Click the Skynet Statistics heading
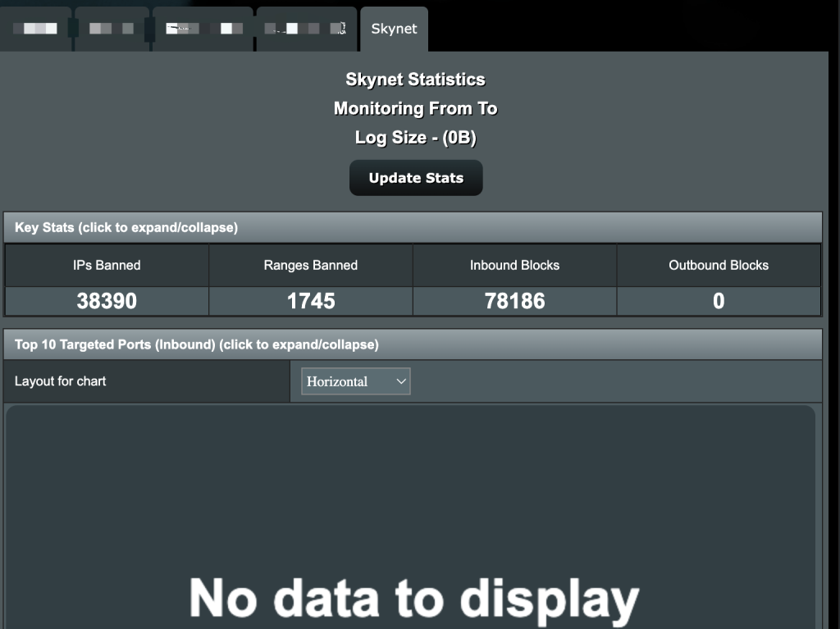Image resolution: width=840 pixels, height=629 pixels. point(416,80)
